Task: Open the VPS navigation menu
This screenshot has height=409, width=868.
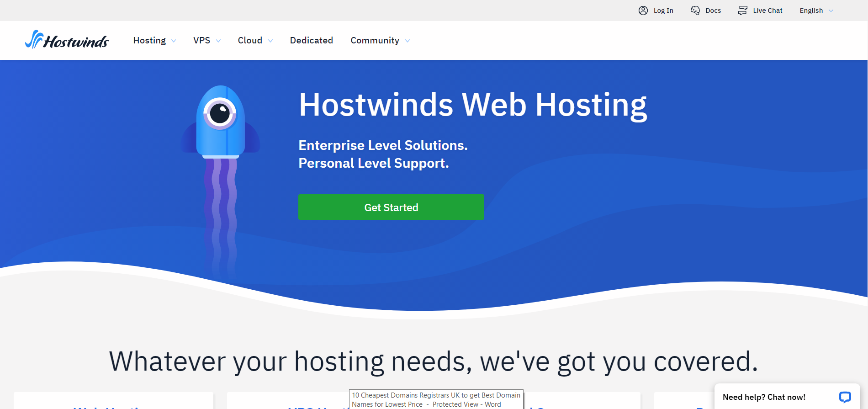Action: (x=202, y=40)
